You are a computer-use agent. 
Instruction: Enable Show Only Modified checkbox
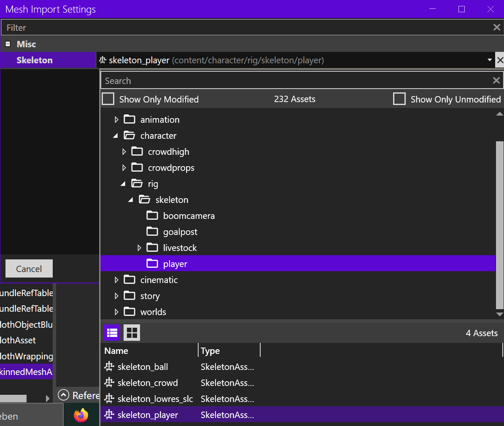[108, 99]
